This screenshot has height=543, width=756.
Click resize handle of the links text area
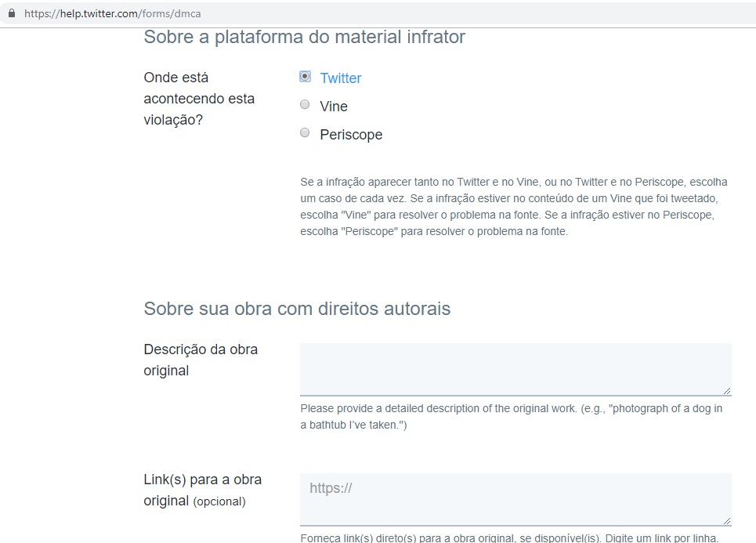coord(727,520)
